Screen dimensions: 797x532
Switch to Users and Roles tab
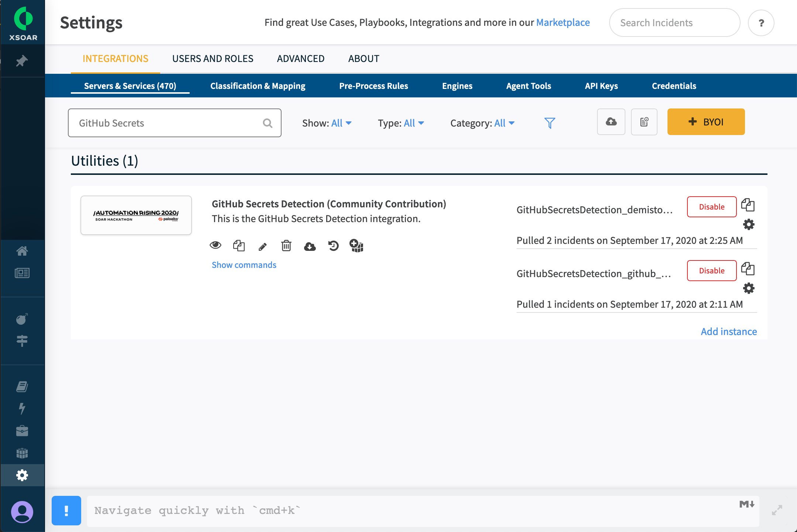tap(213, 59)
